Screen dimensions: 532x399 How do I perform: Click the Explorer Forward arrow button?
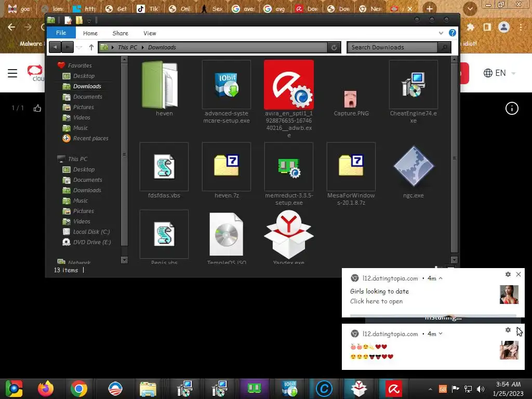(68, 47)
